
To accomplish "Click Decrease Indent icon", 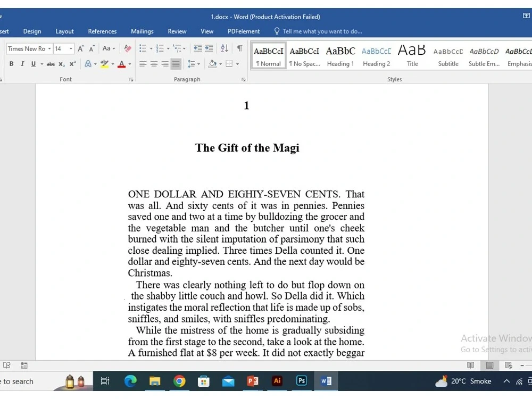I will click(197, 48).
